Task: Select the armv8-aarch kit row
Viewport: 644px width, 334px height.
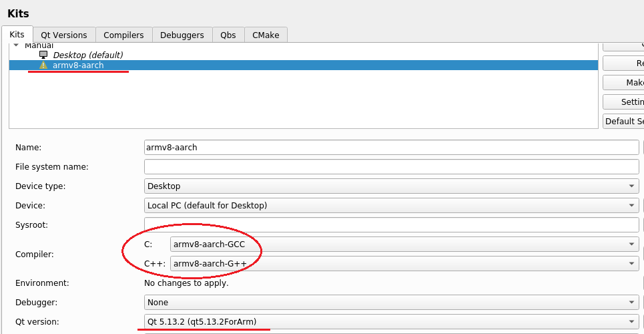Action: (x=304, y=65)
